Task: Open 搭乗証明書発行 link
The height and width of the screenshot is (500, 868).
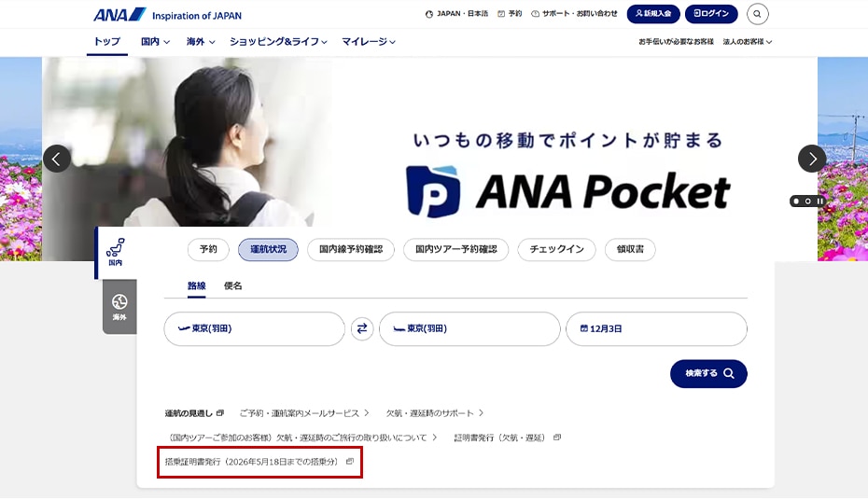Action: click(x=259, y=461)
